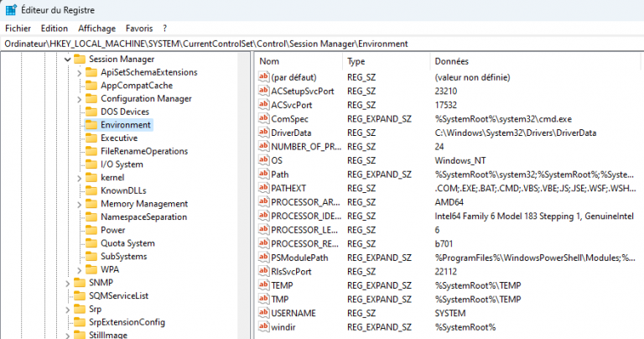This screenshot has height=339, width=644.
Task: Select the USERNAME value name
Action: pos(293,313)
